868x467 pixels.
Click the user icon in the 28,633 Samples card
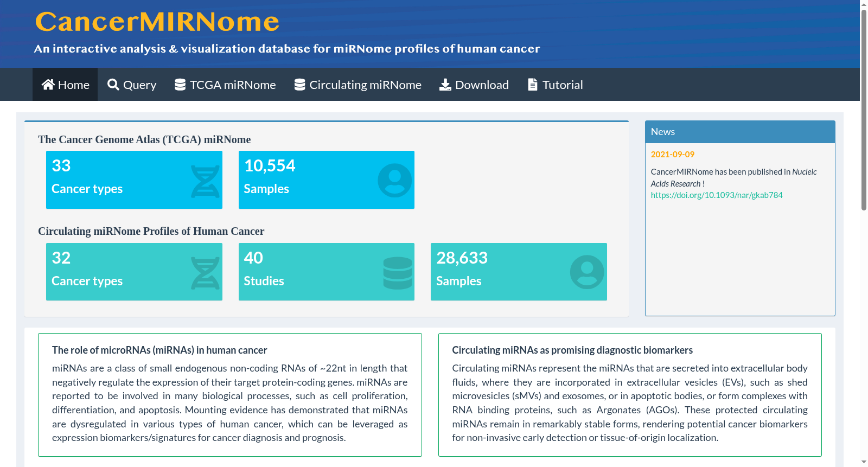(587, 272)
